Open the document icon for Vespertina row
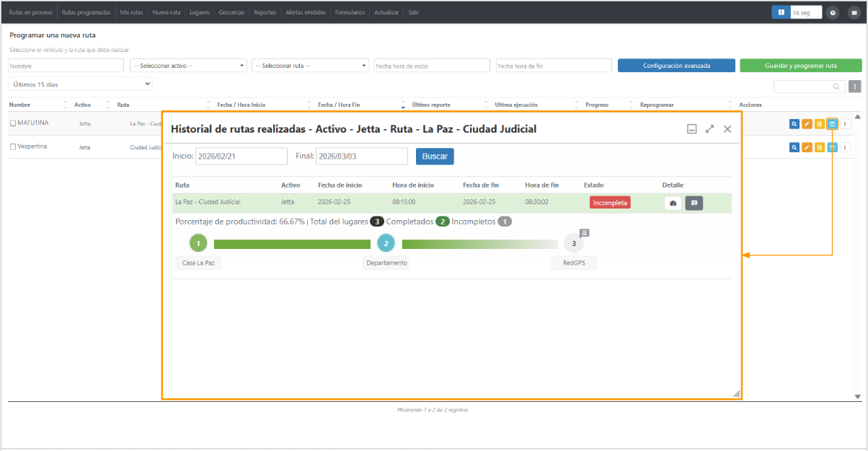 point(820,147)
